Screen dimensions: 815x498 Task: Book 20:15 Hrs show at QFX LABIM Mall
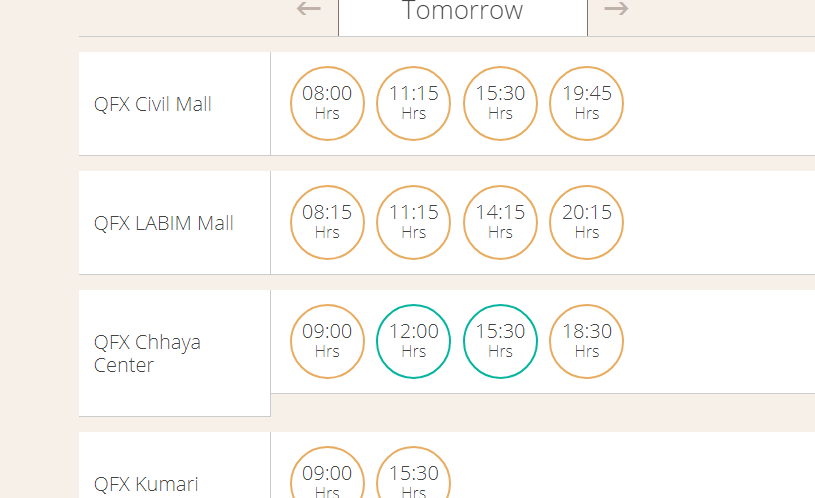(x=587, y=222)
